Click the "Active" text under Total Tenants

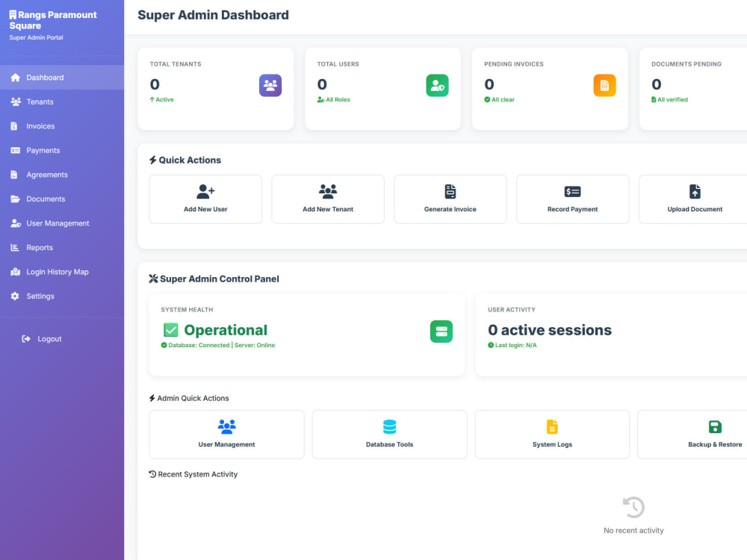pyautogui.click(x=164, y=99)
